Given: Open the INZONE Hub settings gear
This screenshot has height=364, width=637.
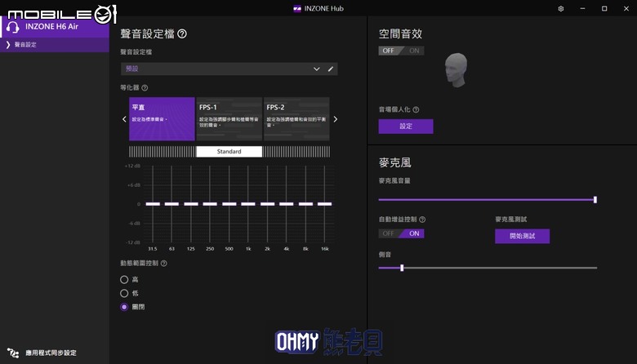Looking at the screenshot, I should click(x=560, y=8).
